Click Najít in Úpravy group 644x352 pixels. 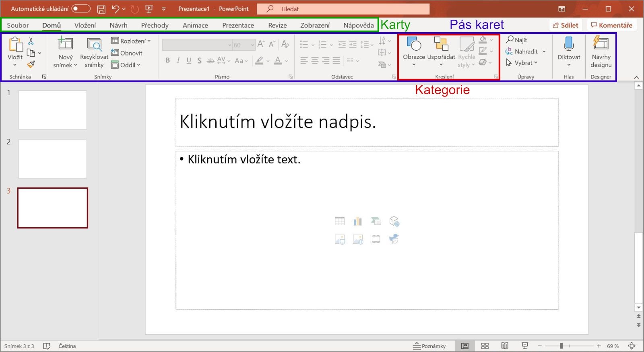[x=516, y=40]
